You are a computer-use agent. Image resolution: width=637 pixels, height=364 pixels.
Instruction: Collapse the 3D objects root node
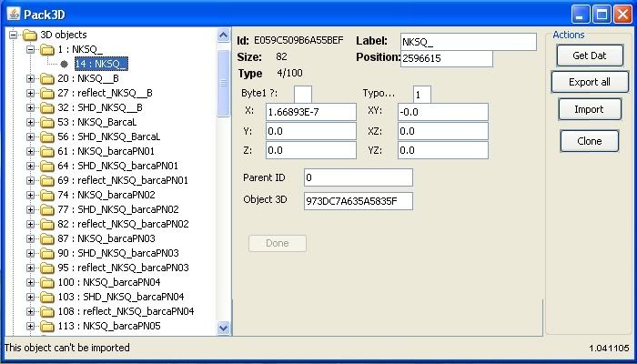click(13, 35)
